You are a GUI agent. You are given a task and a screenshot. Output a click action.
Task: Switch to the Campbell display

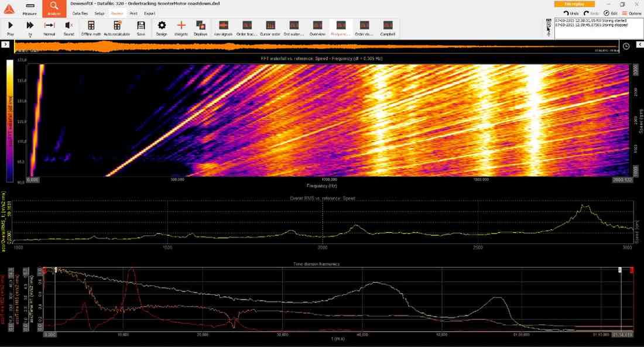pos(388,28)
